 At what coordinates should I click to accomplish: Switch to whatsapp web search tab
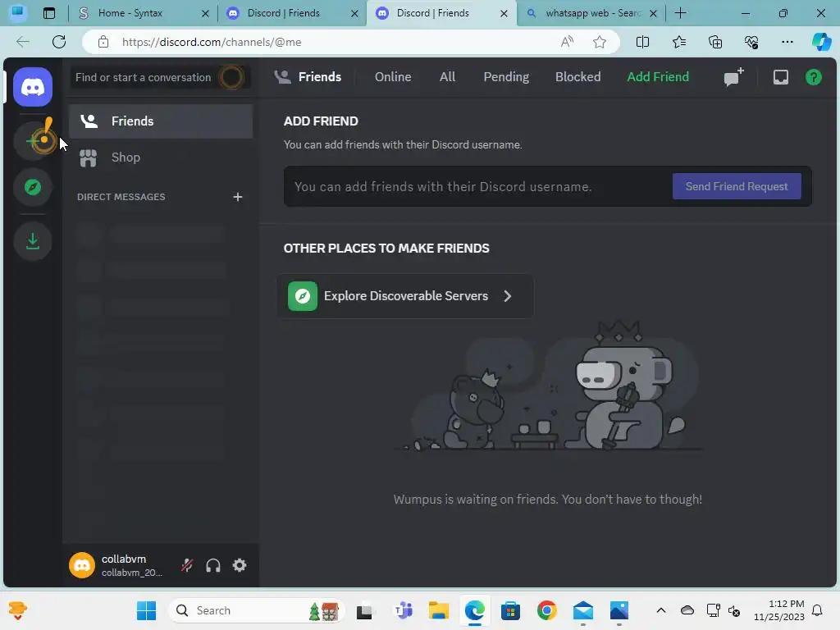click(x=591, y=13)
